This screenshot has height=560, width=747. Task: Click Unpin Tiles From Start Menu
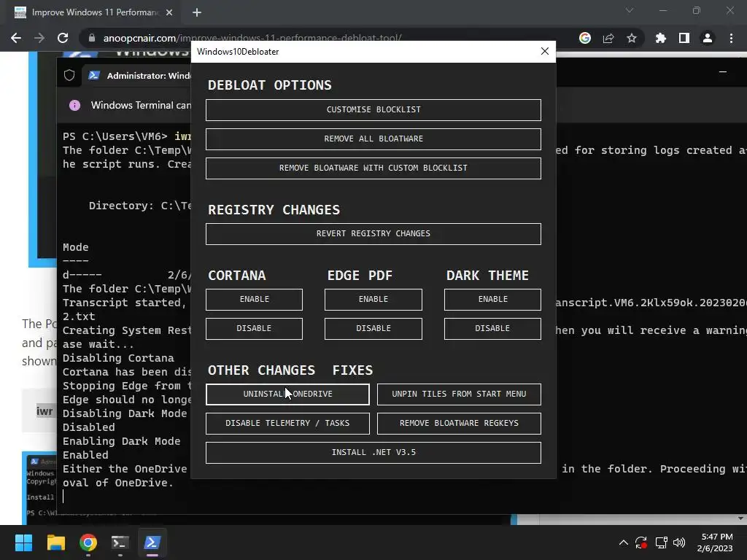(x=459, y=394)
